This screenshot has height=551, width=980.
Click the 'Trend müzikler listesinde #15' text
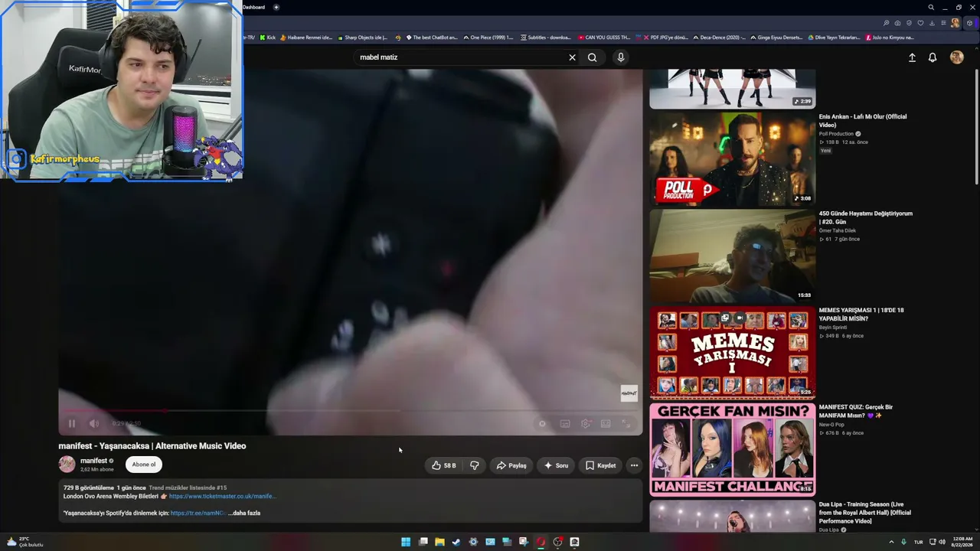pos(188,487)
